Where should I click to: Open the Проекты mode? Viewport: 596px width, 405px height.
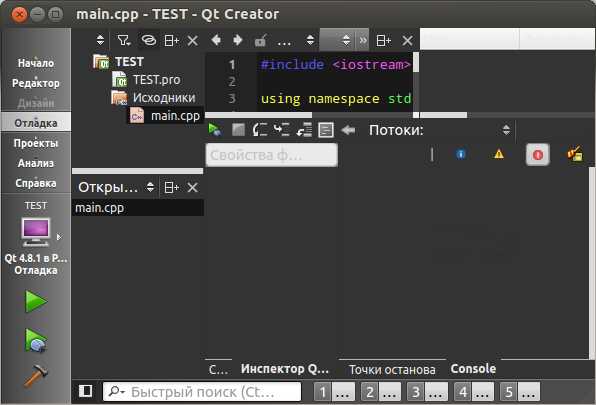point(36,143)
